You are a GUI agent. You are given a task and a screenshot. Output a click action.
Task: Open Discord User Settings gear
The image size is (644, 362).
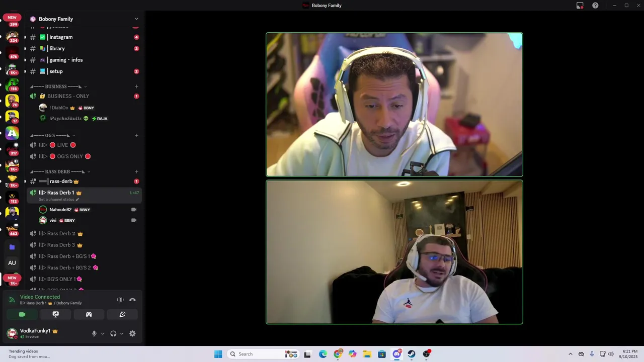pyautogui.click(x=132, y=333)
